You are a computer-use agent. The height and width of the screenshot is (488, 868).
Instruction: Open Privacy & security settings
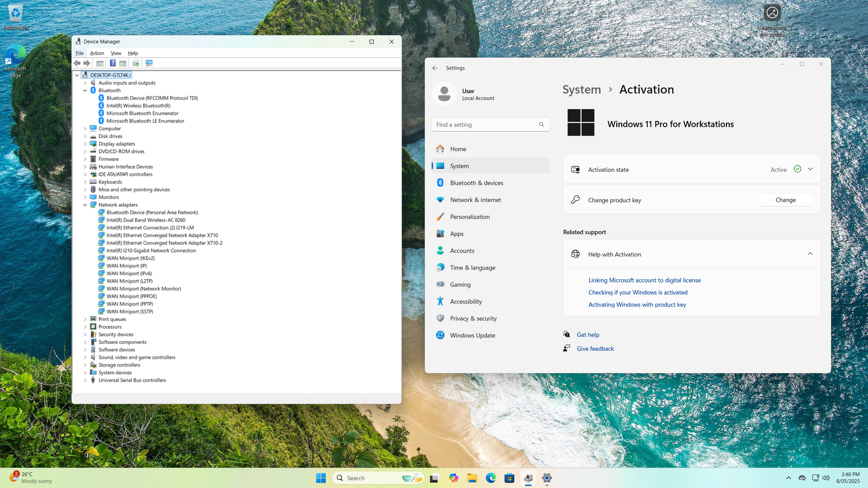click(x=491, y=319)
